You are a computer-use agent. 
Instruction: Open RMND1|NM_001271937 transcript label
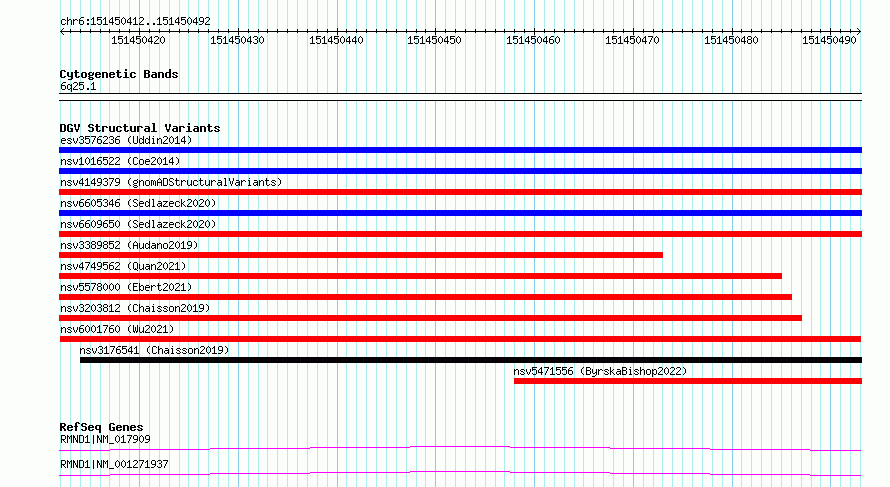tap(114, 464)
